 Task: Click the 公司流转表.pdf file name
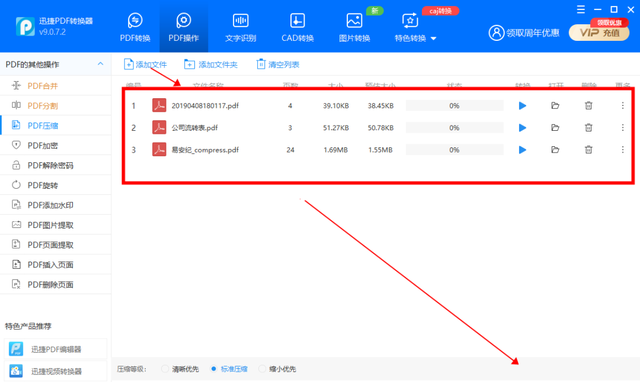(195, 128)
